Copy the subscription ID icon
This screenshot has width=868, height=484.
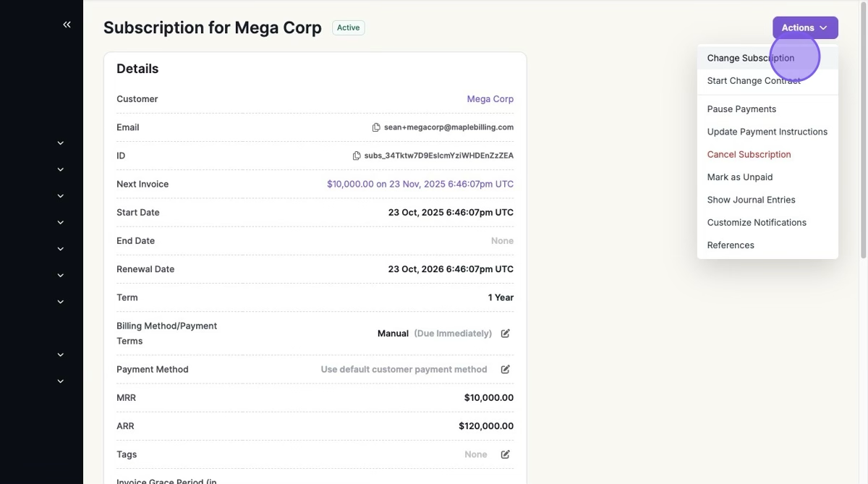click(357, 156)
